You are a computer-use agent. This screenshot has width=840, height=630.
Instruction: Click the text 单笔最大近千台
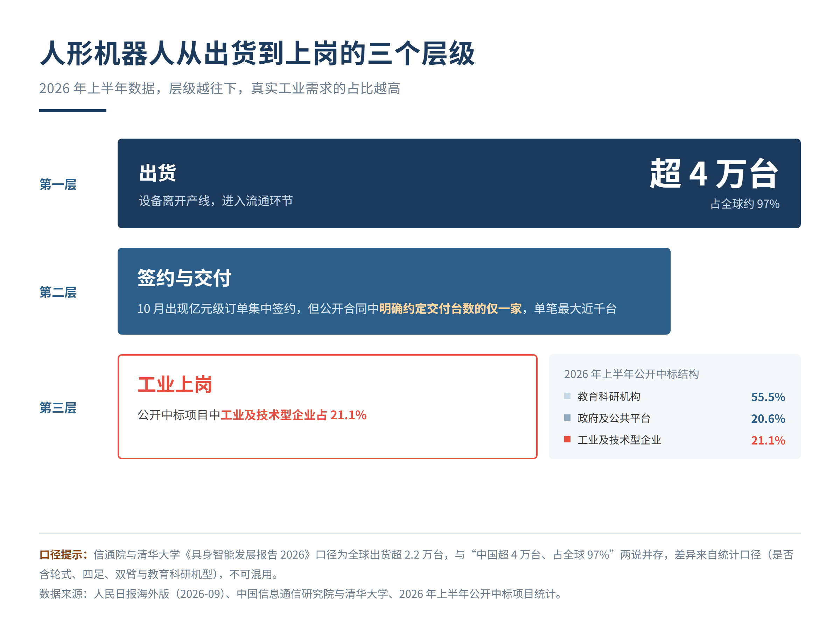point(575,308)
